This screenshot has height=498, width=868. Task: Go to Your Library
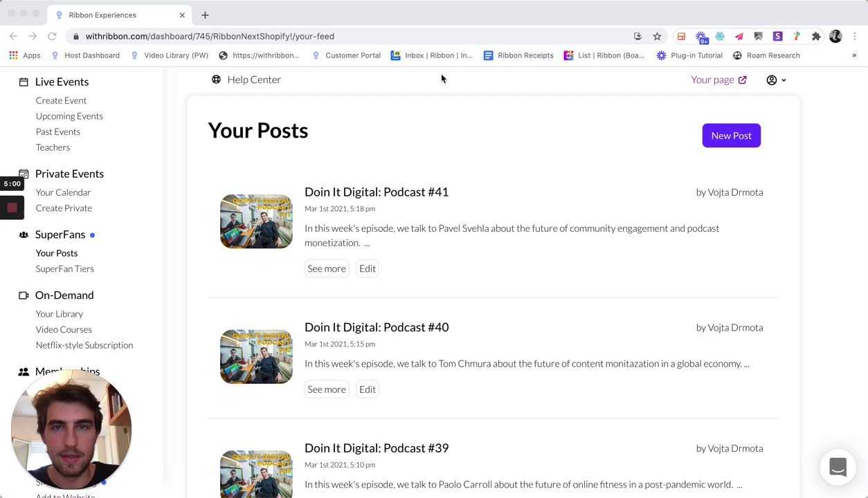pos(60,314)
